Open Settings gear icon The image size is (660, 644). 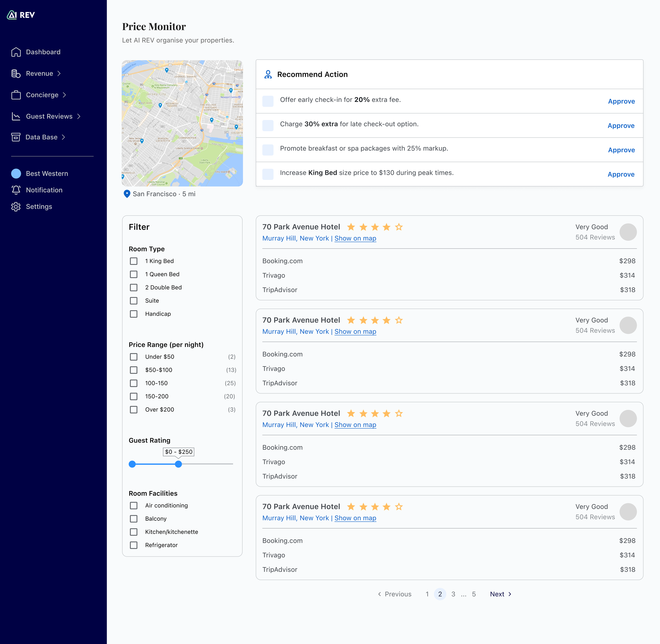click(x=16, y=207)
